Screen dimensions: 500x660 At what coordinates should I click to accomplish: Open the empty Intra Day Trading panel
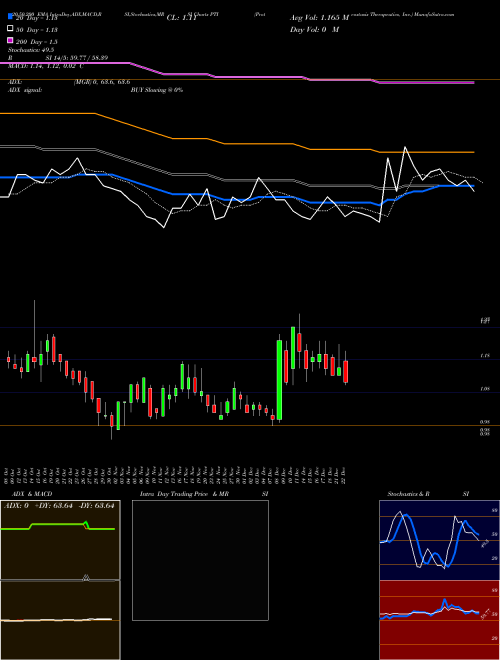click(x=200, y=560)
